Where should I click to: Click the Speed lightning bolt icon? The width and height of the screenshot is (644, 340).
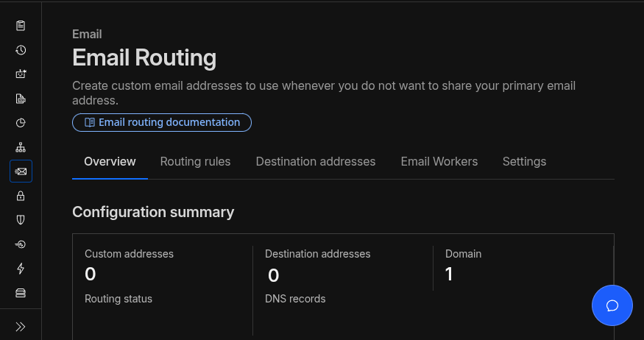21,269
